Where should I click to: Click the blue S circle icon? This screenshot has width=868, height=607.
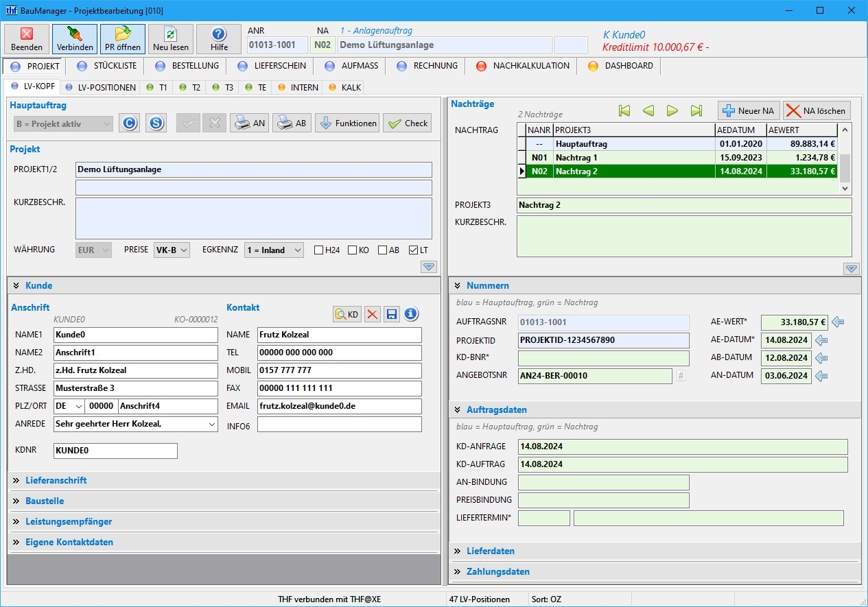click(156, 123)
